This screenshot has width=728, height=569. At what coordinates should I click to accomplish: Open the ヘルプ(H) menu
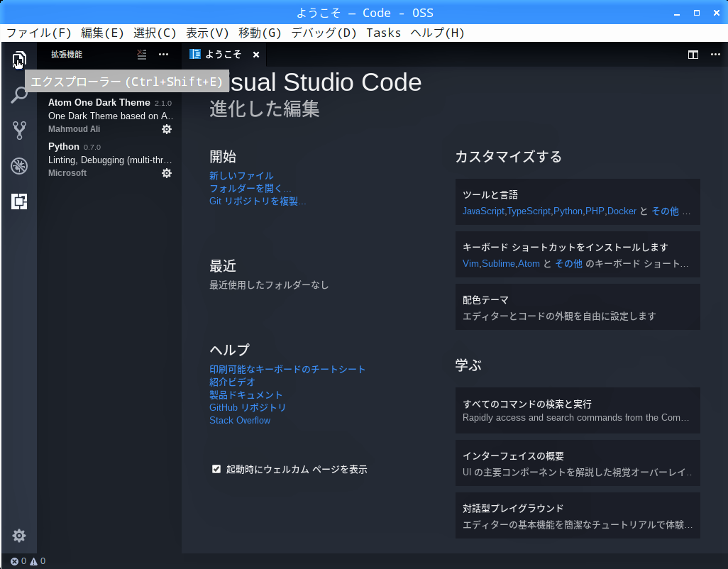pyautogui.click(x=437, y=33)
